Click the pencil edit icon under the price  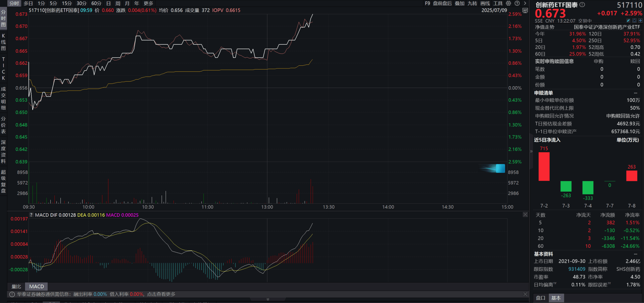(629, 21)
